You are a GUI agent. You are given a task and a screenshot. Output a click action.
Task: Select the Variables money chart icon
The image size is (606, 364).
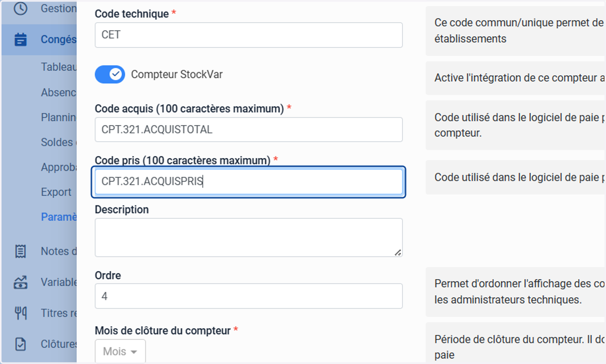point(20,282)
